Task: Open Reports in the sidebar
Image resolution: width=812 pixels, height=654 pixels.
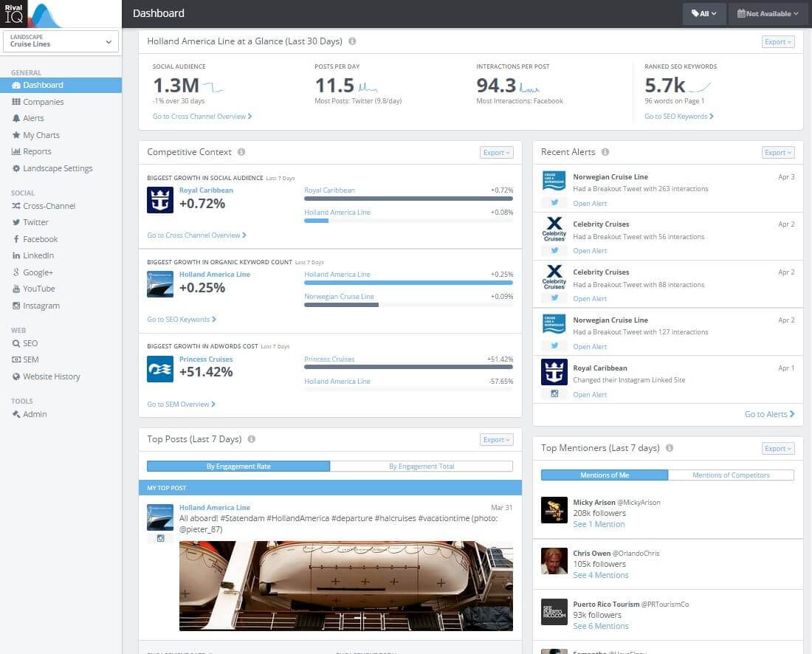Action: point(61,152)
